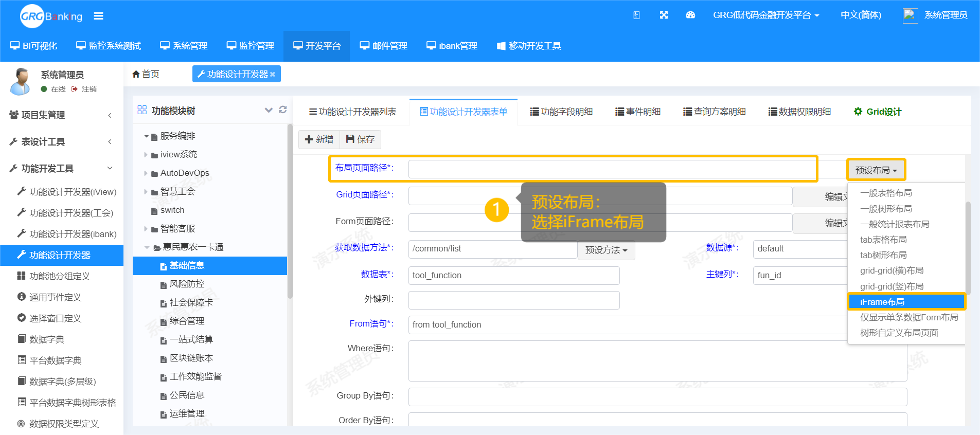The image size is (980, 435).
Task: Toggle fullscreen with the expand arrows icon
Action: pyautogui.click(x=664, y=15)
